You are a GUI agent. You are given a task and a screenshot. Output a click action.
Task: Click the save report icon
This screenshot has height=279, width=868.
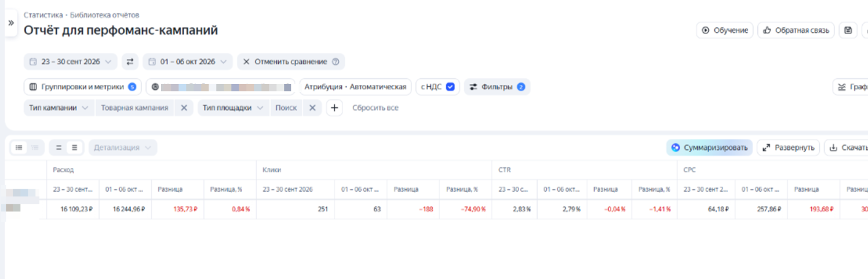pyautogui.click(x=848, y=31)
